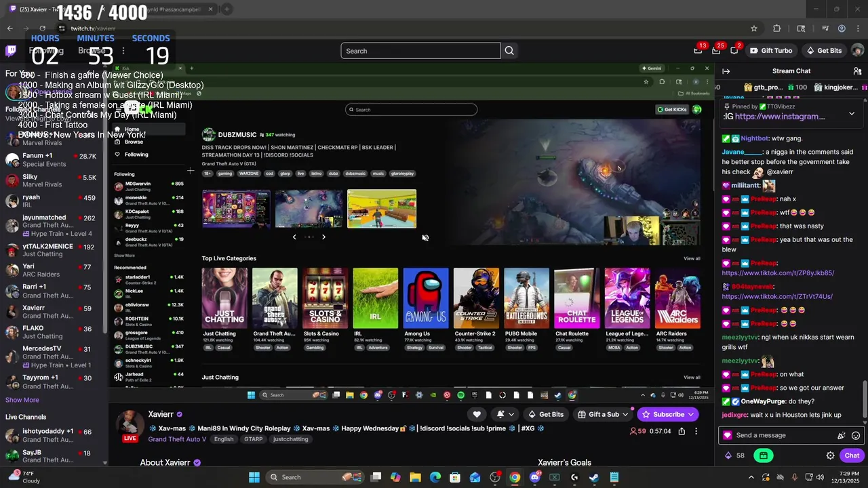The height and width of the screenshot is (488, 868).
Task: Click the Twitch search magnifier button
Action: (509, 51)
